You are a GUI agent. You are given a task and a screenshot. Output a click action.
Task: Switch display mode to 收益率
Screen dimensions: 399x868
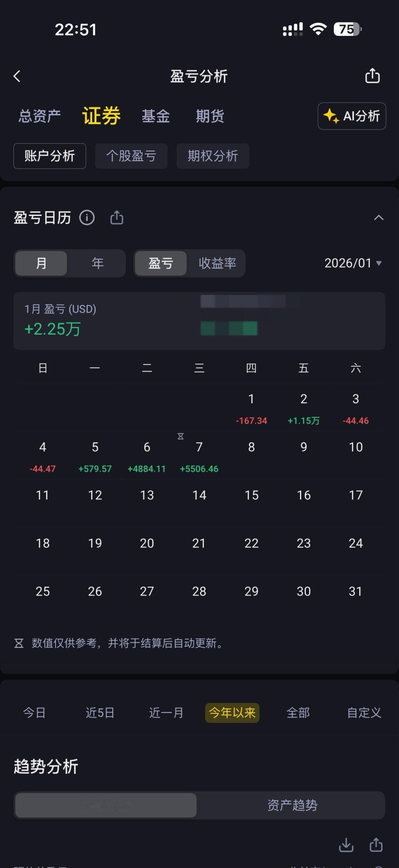pos(217,263)
